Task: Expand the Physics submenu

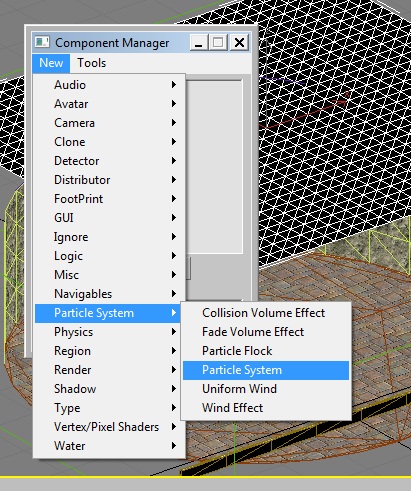Action: pyautogui.click(x=109, y=332)
